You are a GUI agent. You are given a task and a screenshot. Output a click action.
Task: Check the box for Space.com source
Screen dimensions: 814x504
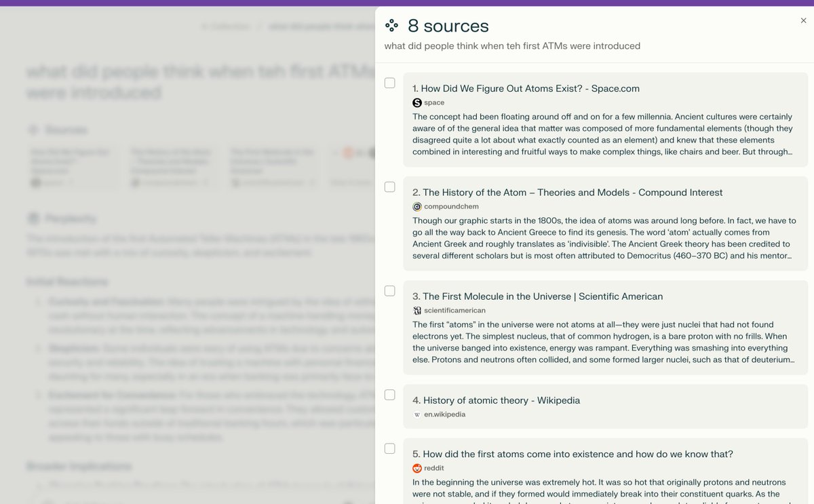tap(390, 83)
